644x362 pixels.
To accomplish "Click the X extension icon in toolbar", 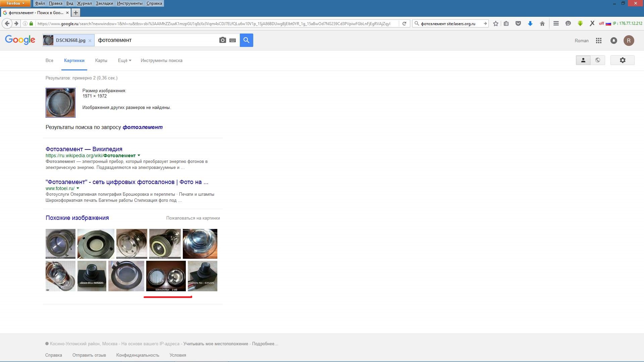I will click(x=592, y=23).
